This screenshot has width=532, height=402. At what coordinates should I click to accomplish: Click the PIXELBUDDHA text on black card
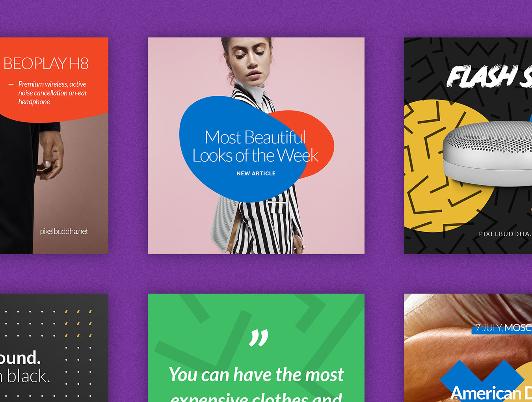pyautogui.click(x=505, y=234)
